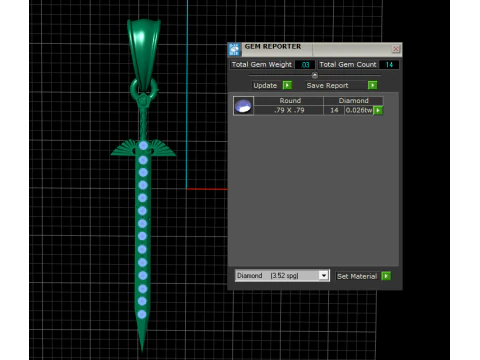This screenshot has width=480, height=360.
Task: Click the .79 X .79 size cell
Action: [x=289, y=110]
